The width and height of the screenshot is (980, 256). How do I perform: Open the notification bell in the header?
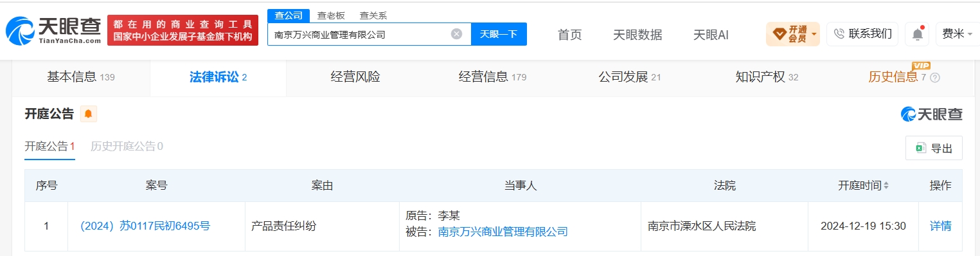(x=917, y=34)
